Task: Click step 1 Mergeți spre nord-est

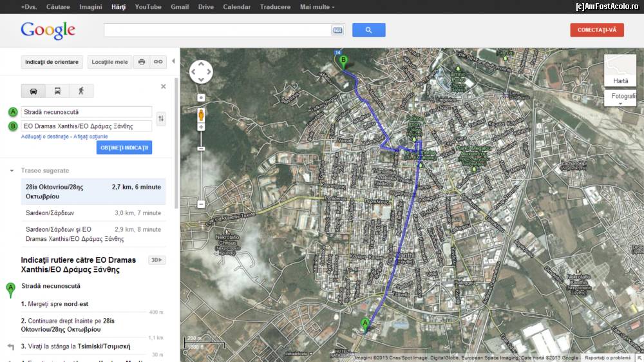Action: 55,304
